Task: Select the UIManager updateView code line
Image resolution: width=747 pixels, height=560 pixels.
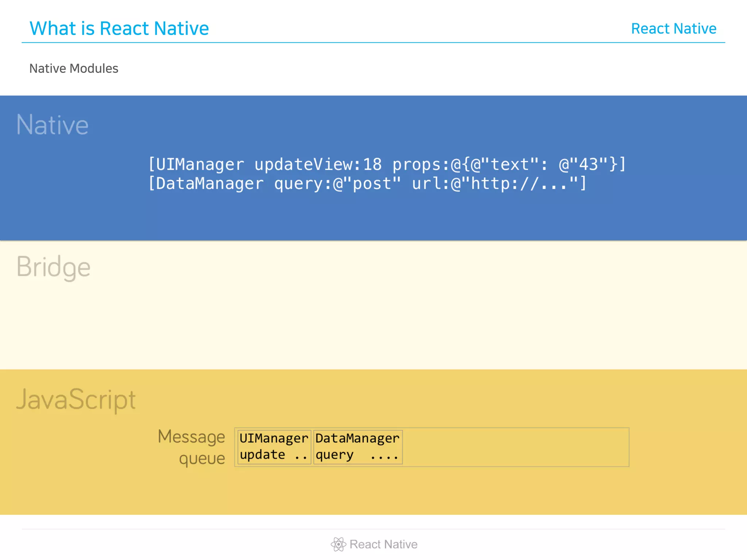Action: tap(387, 164)
